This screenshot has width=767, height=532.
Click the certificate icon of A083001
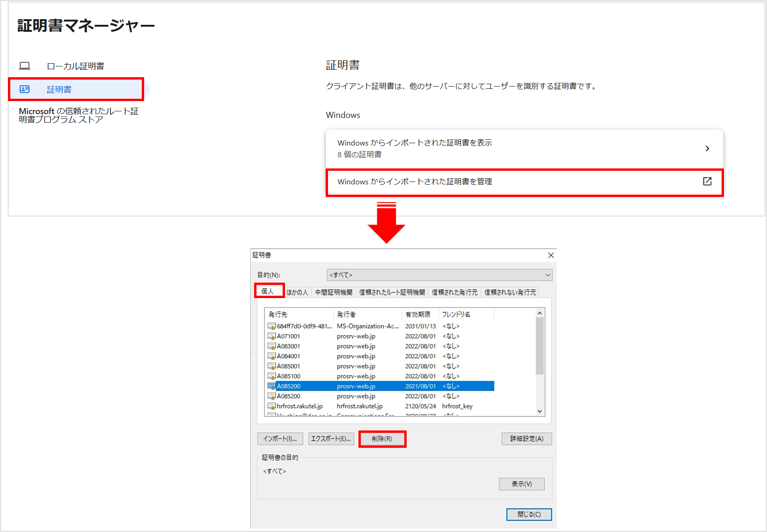coord(271,346)
